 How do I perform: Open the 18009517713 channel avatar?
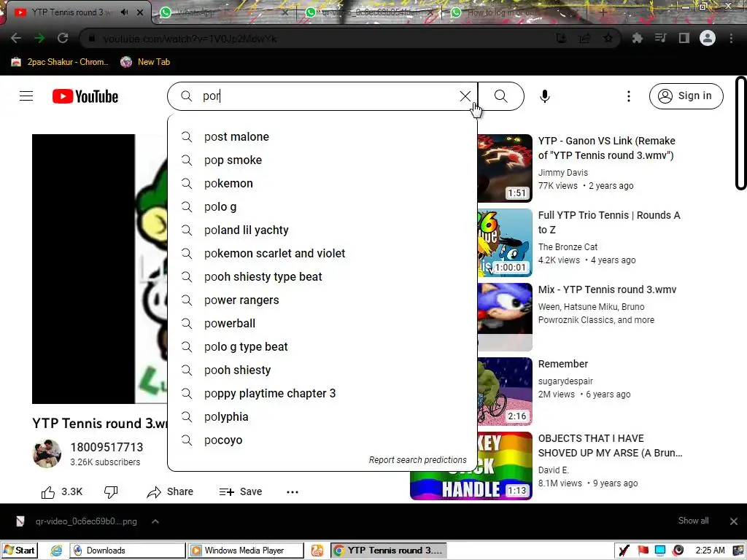(x=47, y=454)
